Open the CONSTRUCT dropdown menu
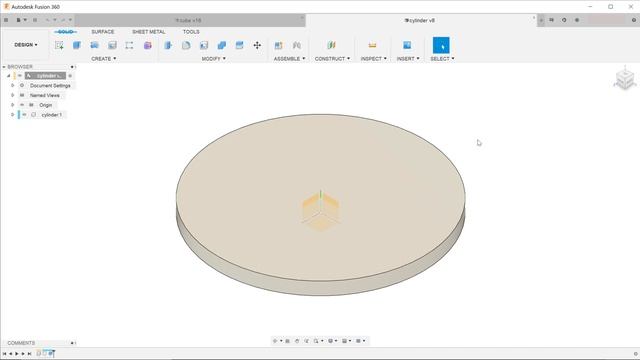The image size is (640, 360). click(x=332, y=59)
